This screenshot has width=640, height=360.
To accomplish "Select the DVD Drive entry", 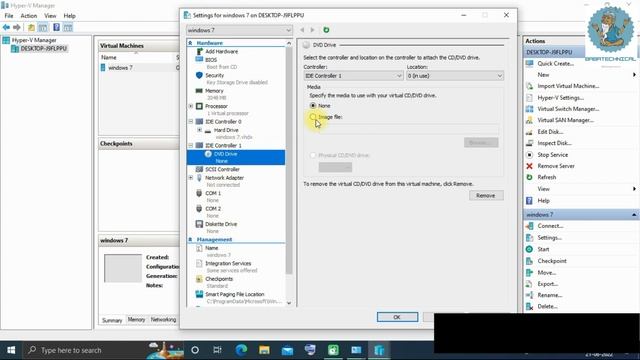I will point(236,157).
